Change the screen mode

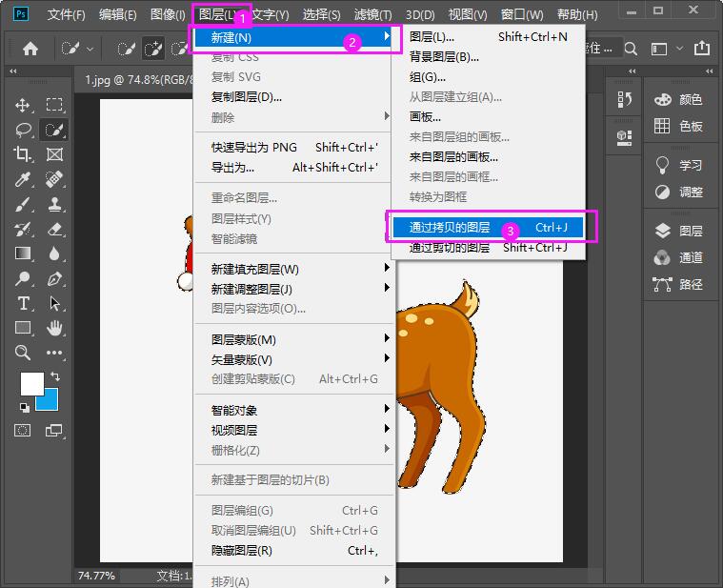pyautogui.click(x=54, y=430)
